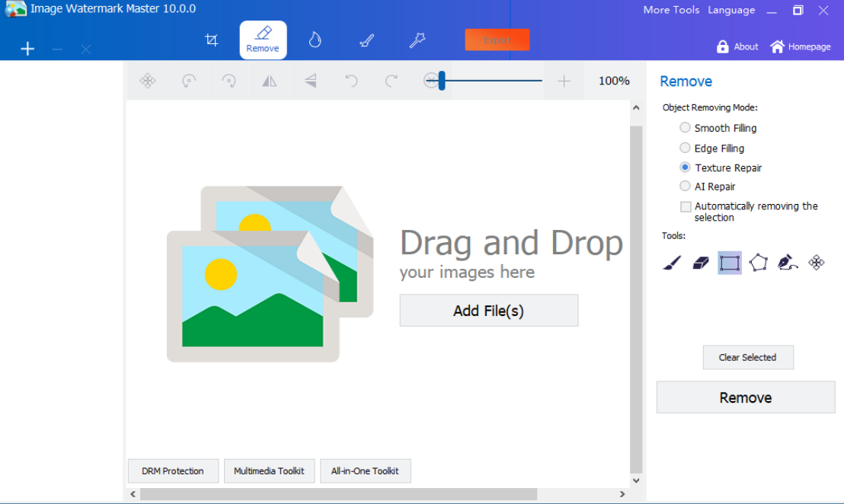
Task: Open the pin tool in the top toolbar
Action: [417, 40]
